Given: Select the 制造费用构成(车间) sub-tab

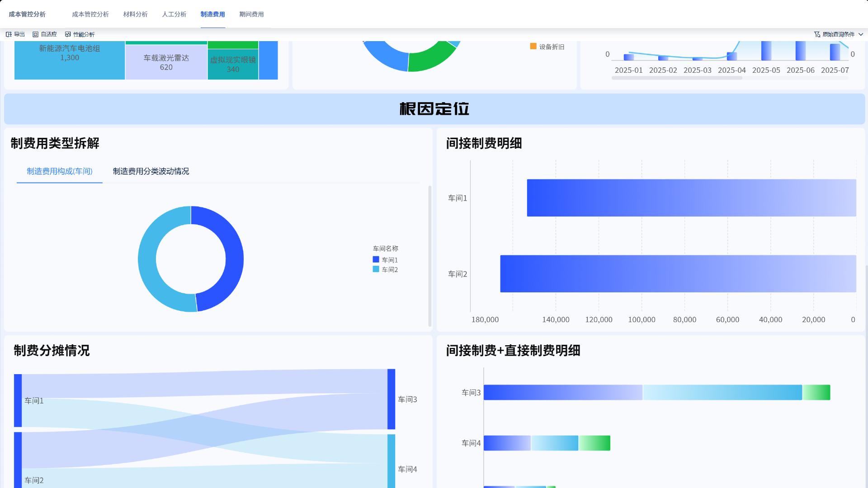Looking at the screenshot, I should (x=59, y=172).
